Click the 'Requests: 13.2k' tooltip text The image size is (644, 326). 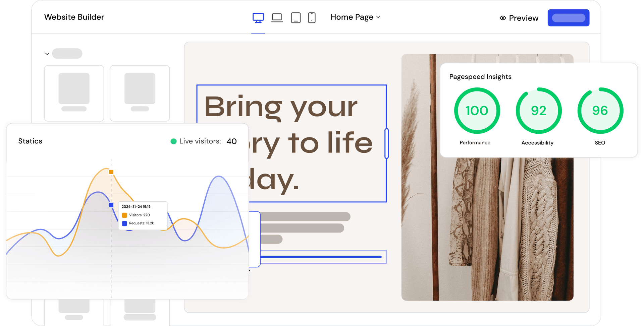[142, 223]
